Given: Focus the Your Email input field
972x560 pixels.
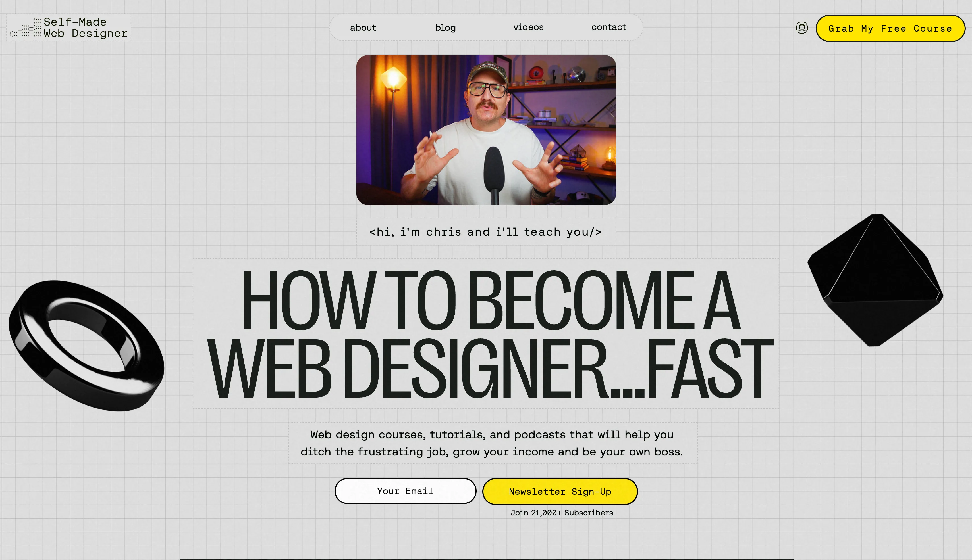Looking at the screenshot, I should pyautogui.click(x=405, y=491).
